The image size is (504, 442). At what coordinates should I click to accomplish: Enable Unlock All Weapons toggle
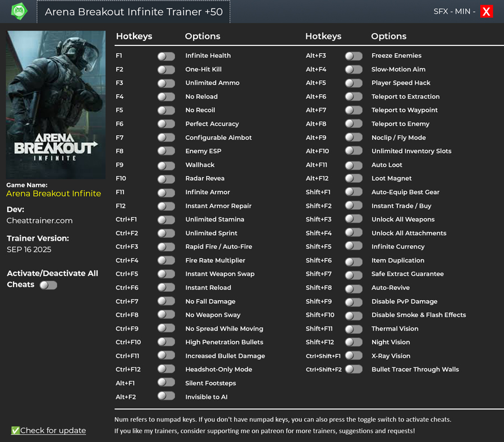[x=354, y=219]
